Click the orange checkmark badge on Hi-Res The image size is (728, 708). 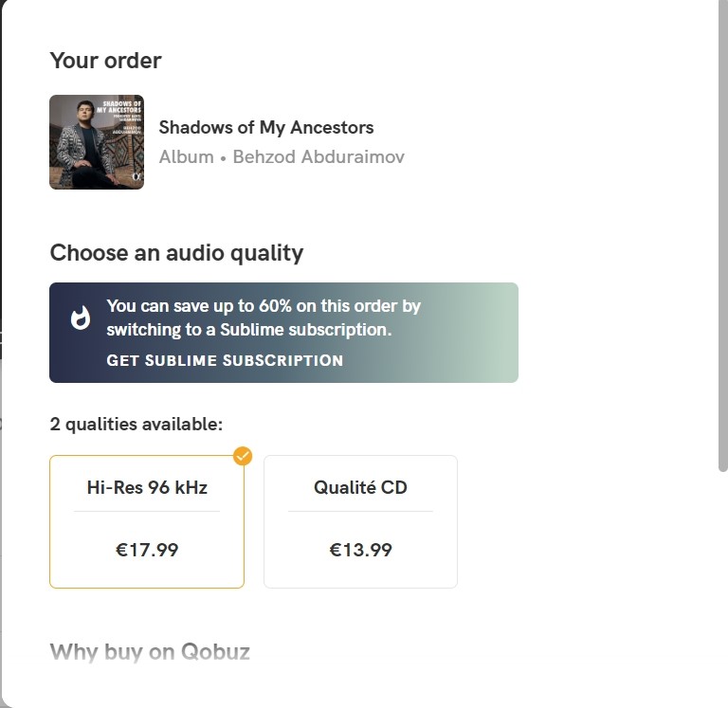[243, 456]
